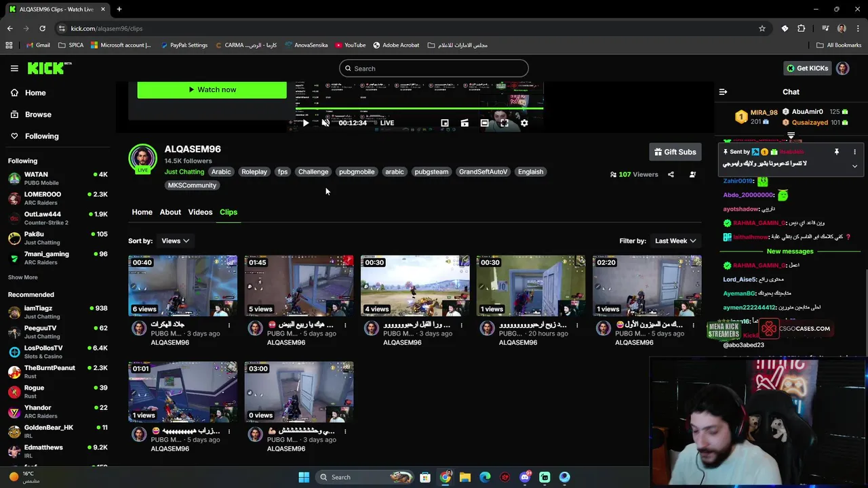The width and height of the screenshot is (868, 488).
Task: Collapse the chat panel
Action: point(723,91)
